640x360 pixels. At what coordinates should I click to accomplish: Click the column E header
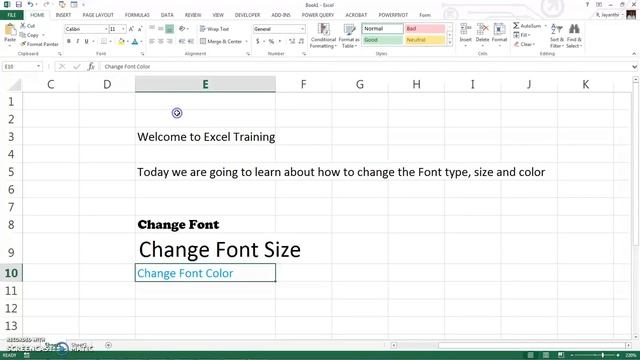coord(205,84)
